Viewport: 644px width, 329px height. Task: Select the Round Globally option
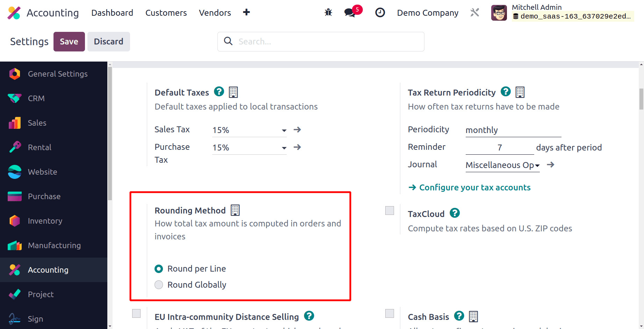click(x=159, y=285)
